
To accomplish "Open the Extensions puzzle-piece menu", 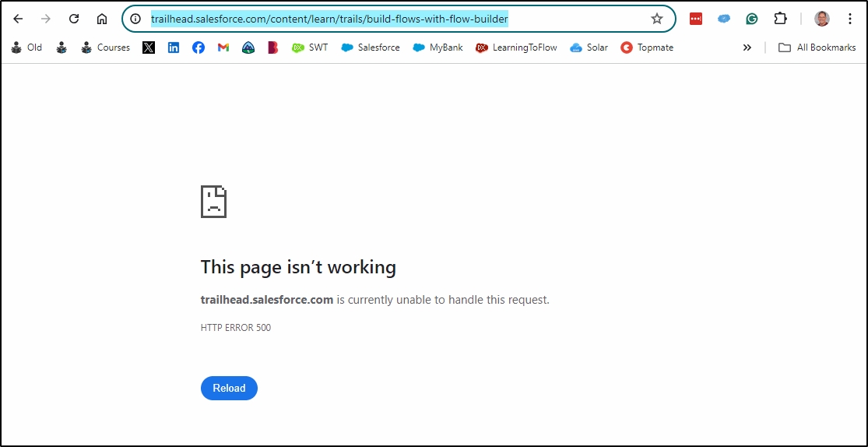I will [780, 19].
